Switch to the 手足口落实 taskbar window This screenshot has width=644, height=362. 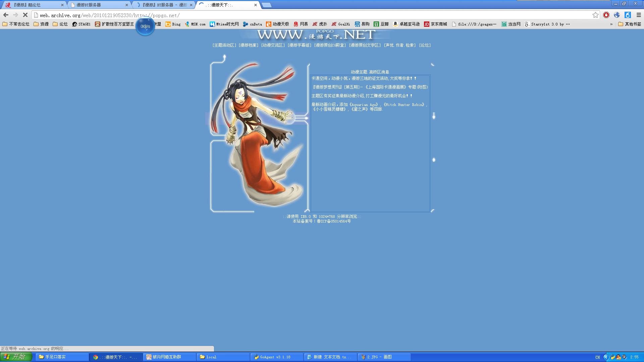tap(62, 357)
